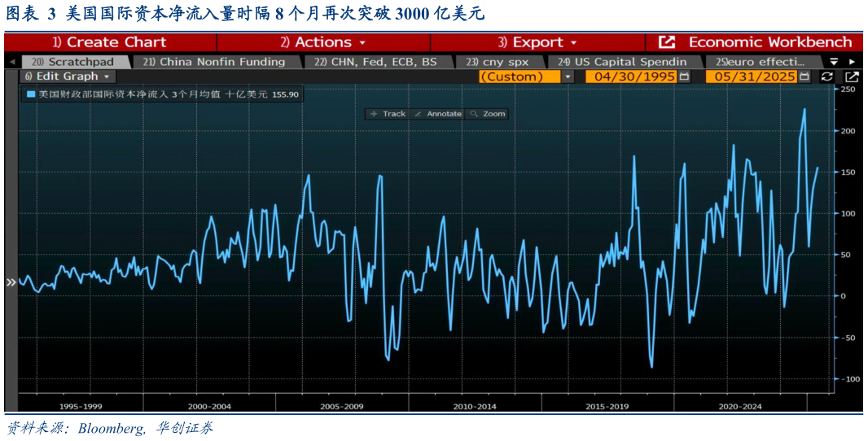Open the Export dropdown menu

click(537, 42)
